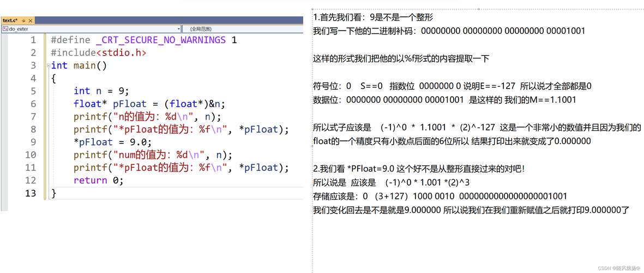Click the '数据位' note line with M==1.1001
This screenshot has width=644, height=273.
click(x=444, y=100)
